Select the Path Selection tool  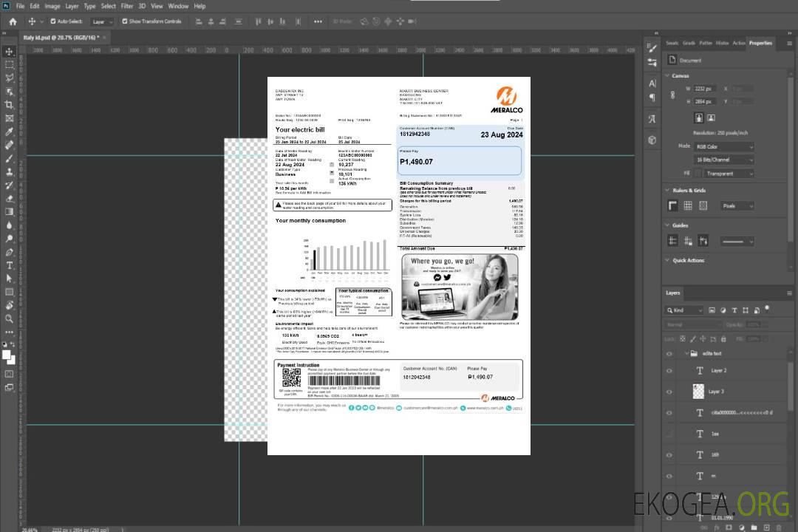pos(9,279)
